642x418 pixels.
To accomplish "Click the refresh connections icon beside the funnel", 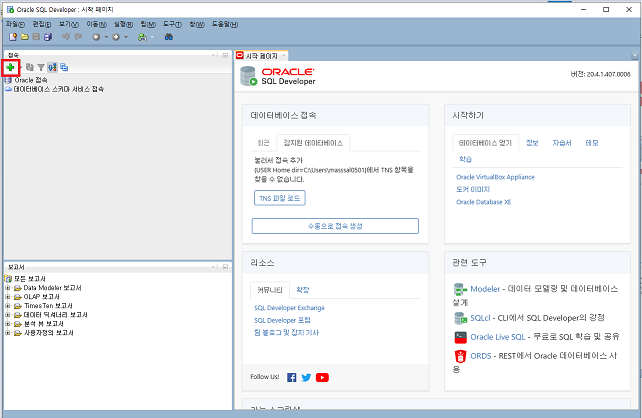I will coord(29,67).
